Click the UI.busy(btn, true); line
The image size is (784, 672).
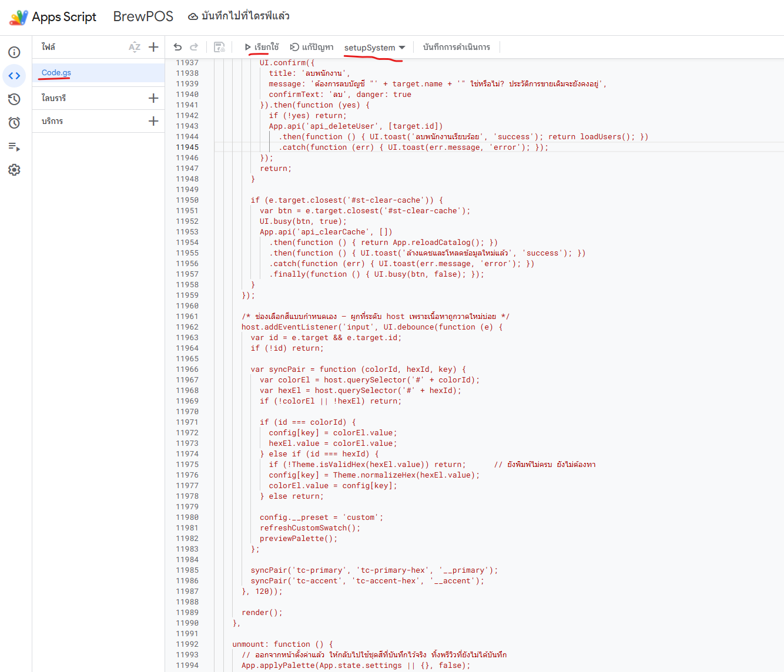click(303, 221)
